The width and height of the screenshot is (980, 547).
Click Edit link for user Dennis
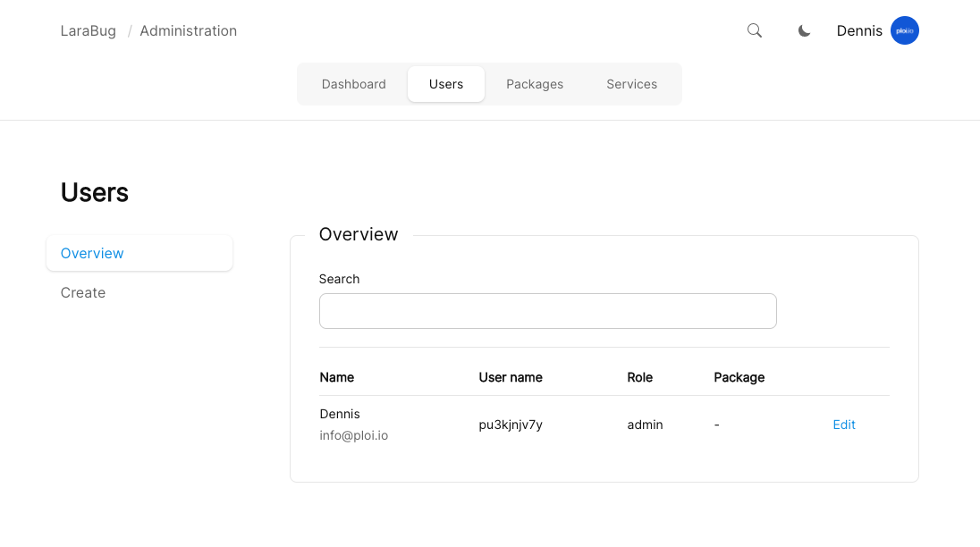point(844,425)
